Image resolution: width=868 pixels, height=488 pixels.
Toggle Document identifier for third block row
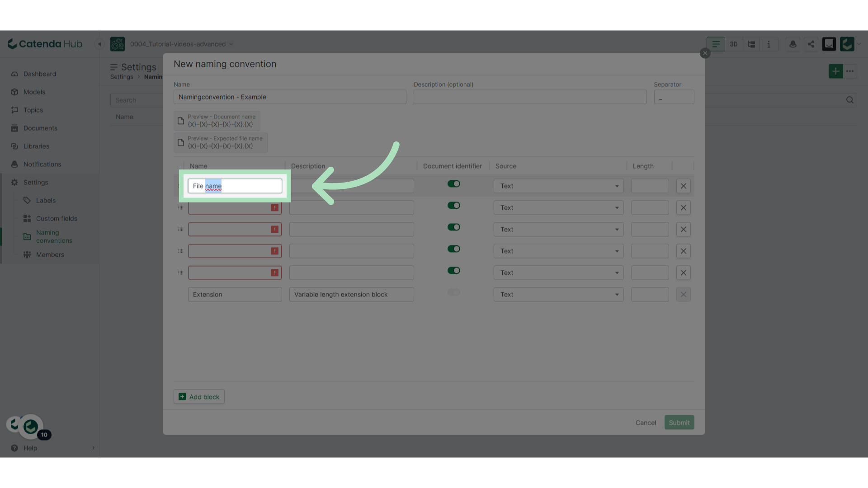pos(454,227)
